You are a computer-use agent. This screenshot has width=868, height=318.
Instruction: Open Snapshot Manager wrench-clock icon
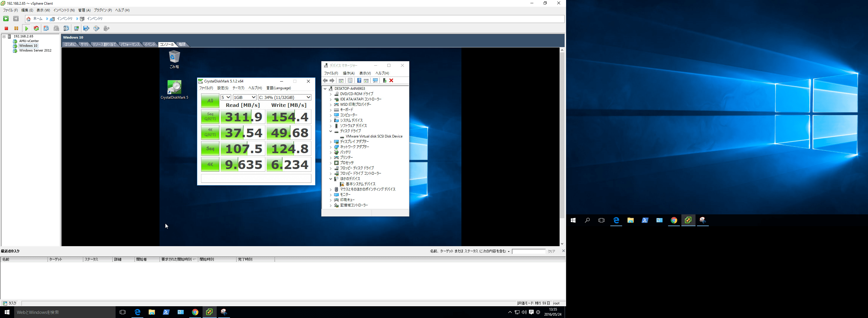(66, 29)
